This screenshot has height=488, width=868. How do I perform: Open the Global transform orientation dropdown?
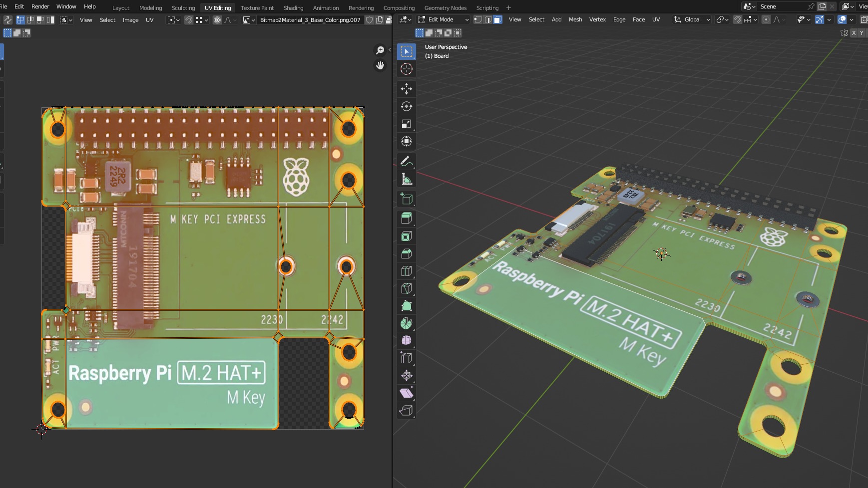coord(692,19)
